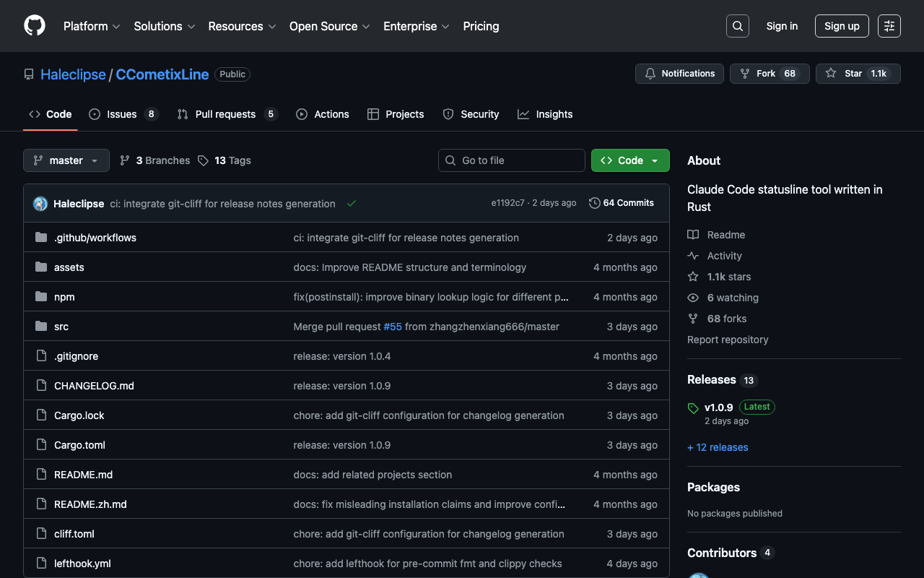Open the Pull requests tab
The image size is (924, 578).
point(225,114)
